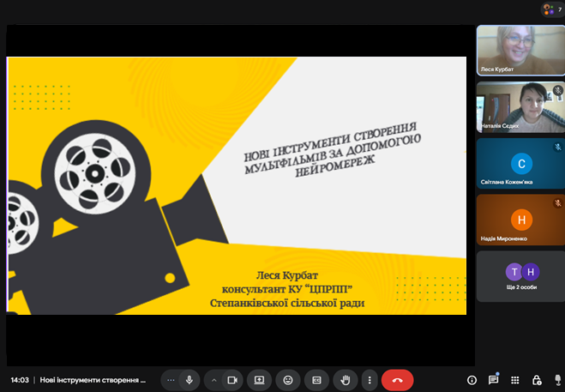
Task: Open microphone audio settings dots
Action: point(171,379)
